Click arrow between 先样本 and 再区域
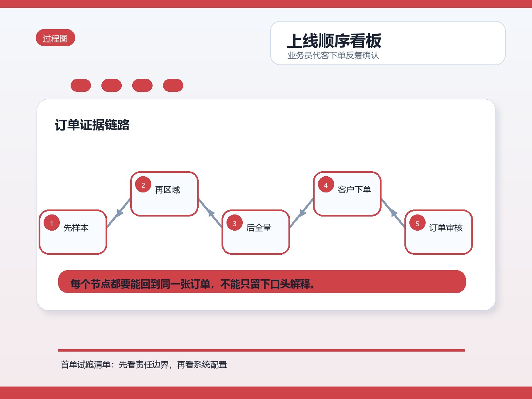This screenshot has height=399, width=532. (119, 213)
